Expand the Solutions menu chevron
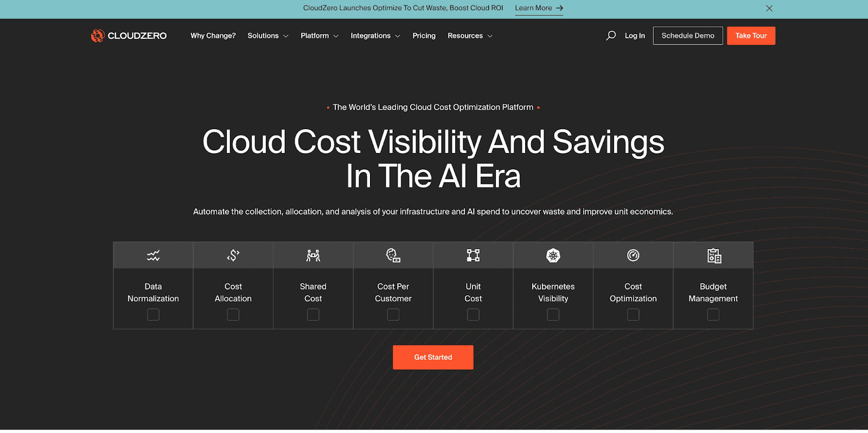The width and height of the screenshot is (868, 433). pos(286,36)
